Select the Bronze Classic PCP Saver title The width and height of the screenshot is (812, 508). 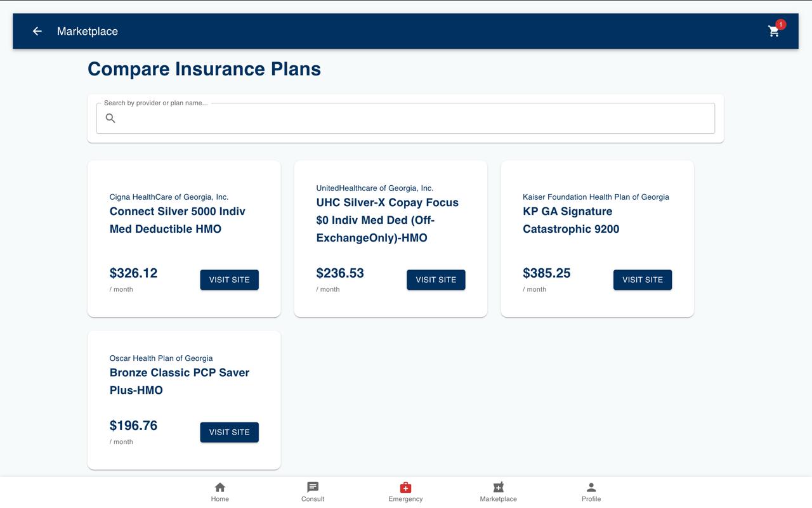tap(179, 381)
